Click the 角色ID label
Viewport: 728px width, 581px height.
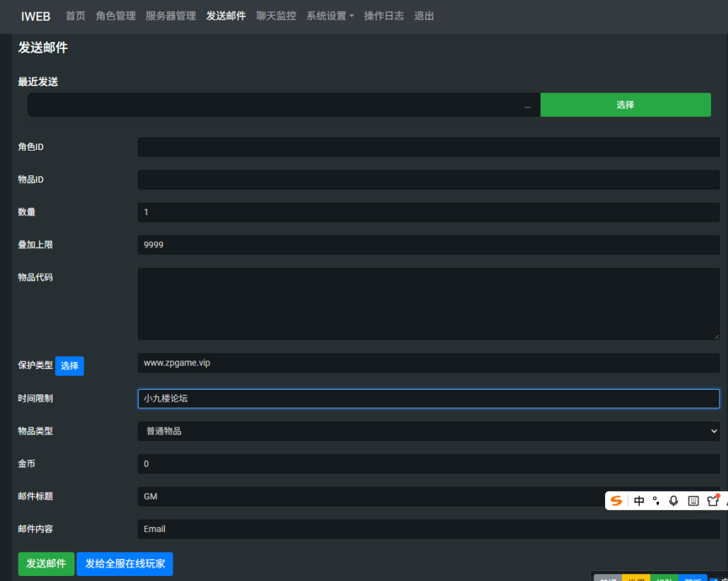[x=31, y=146]
